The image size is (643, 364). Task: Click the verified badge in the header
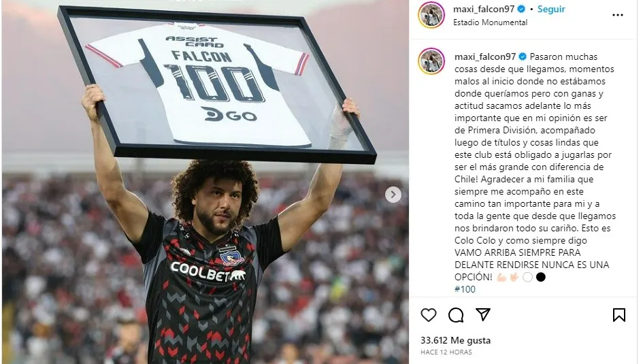521,9
